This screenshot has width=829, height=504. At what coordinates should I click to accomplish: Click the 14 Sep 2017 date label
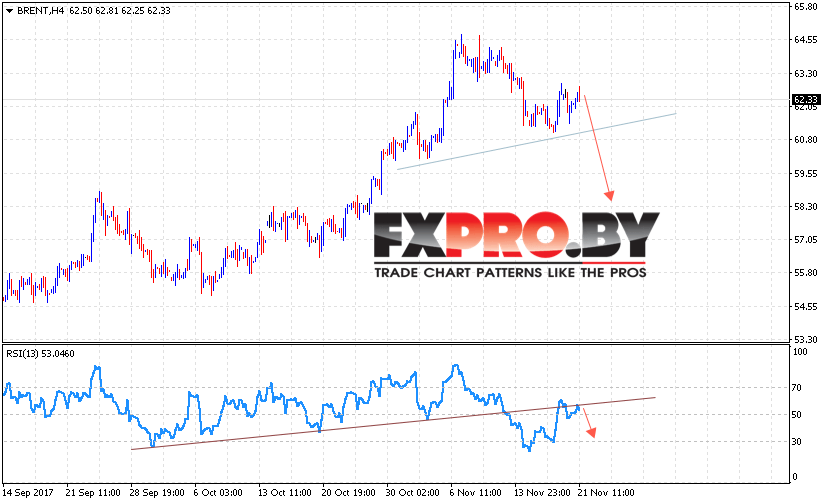click(28, 493)
